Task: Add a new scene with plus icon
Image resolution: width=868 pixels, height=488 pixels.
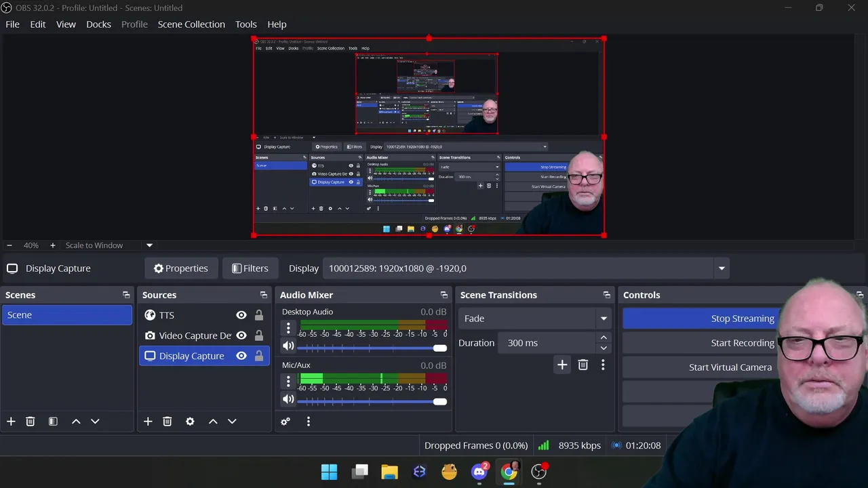Action: point(11,422)
